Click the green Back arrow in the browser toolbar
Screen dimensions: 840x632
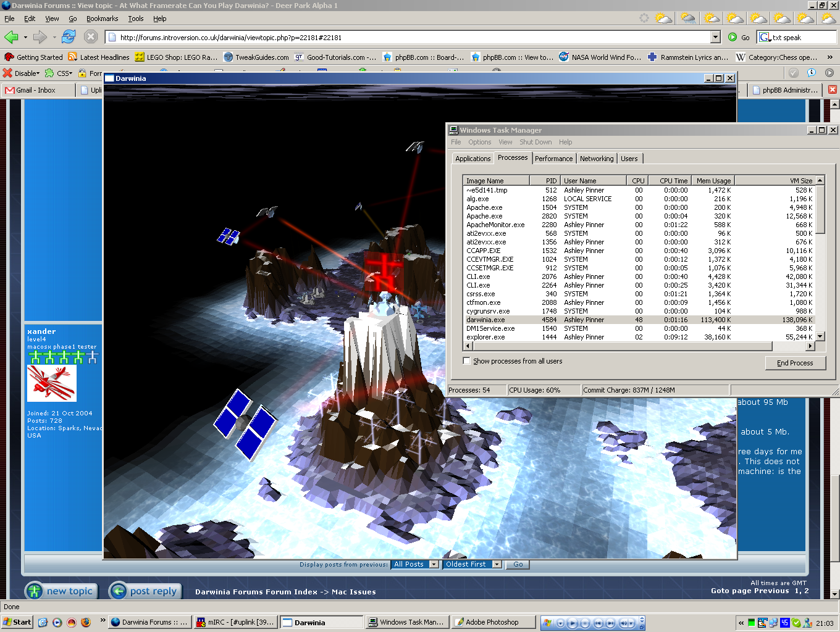point(11,37)
